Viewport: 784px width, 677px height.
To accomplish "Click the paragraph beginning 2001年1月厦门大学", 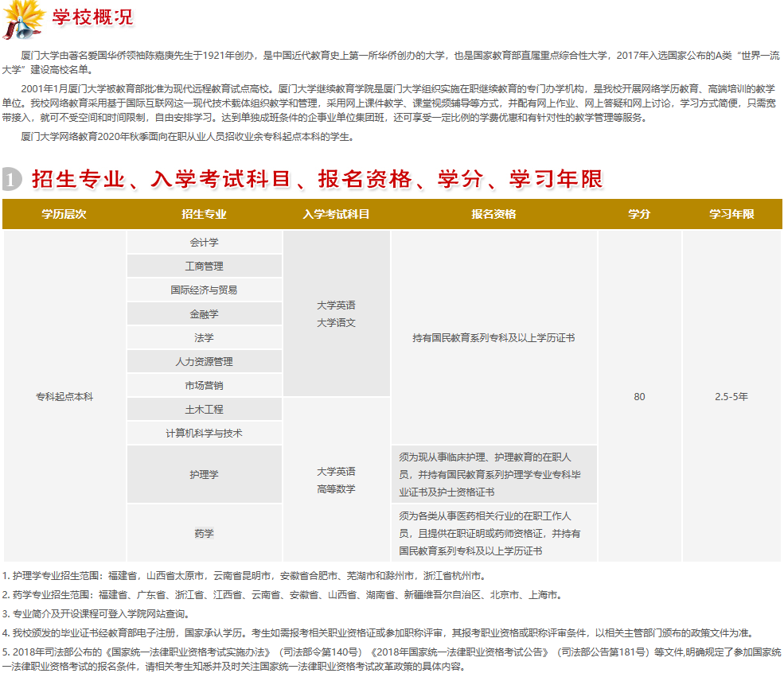I will click(x=389, y=103).
